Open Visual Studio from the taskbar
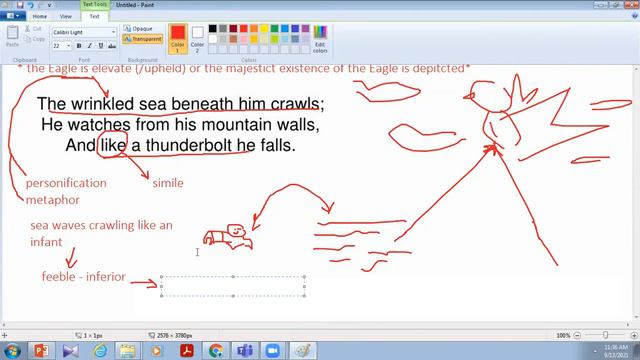 point(70,351)
